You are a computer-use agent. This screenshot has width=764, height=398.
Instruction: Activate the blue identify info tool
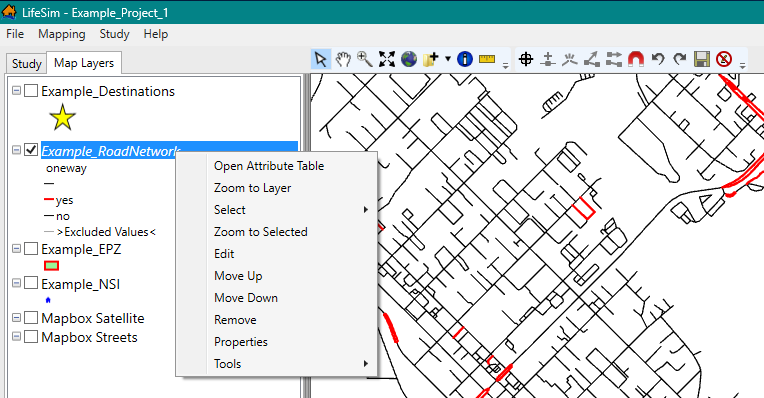(x=465, y=59)
